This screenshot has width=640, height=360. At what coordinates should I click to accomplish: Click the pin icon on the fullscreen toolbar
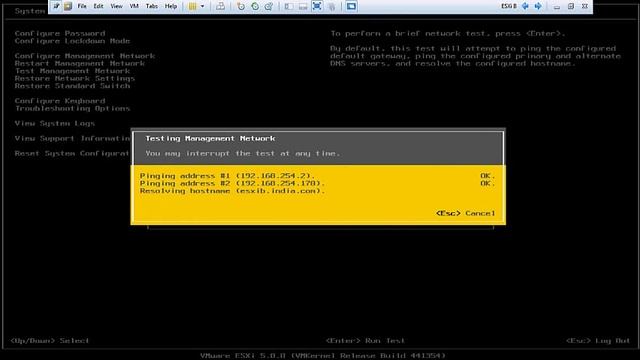(x=56, y=6)
